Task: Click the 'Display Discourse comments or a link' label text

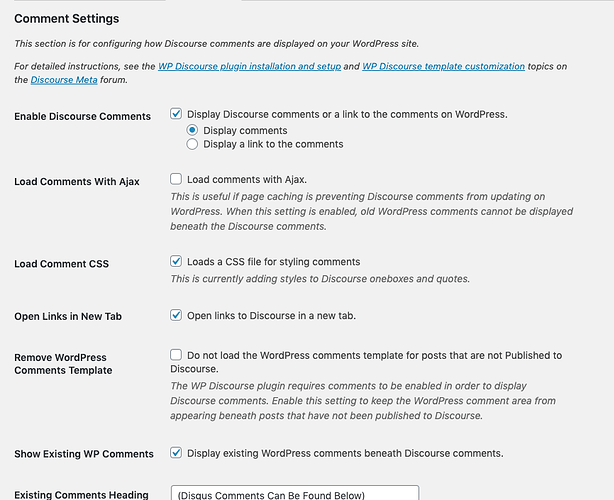Action: tap(347, 114)
